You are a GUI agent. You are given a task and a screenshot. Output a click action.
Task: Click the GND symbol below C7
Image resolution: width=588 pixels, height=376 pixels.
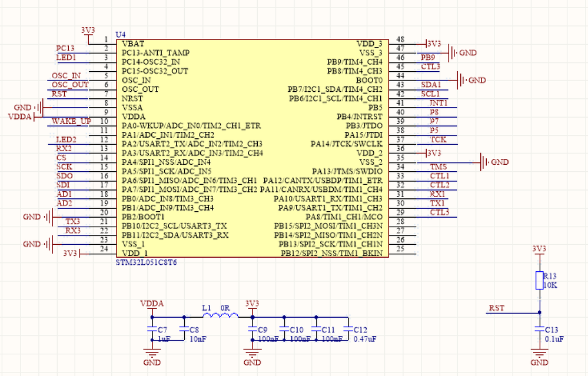click(152, 357)
